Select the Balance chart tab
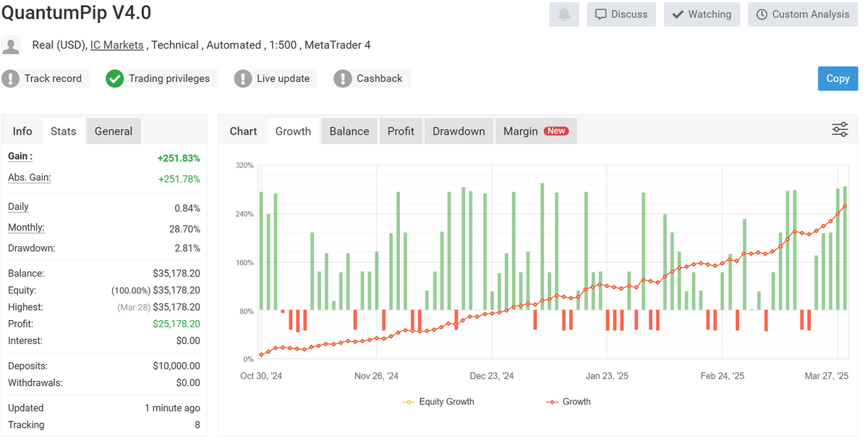Screen dimensions: 868x441 click(349, 131)
